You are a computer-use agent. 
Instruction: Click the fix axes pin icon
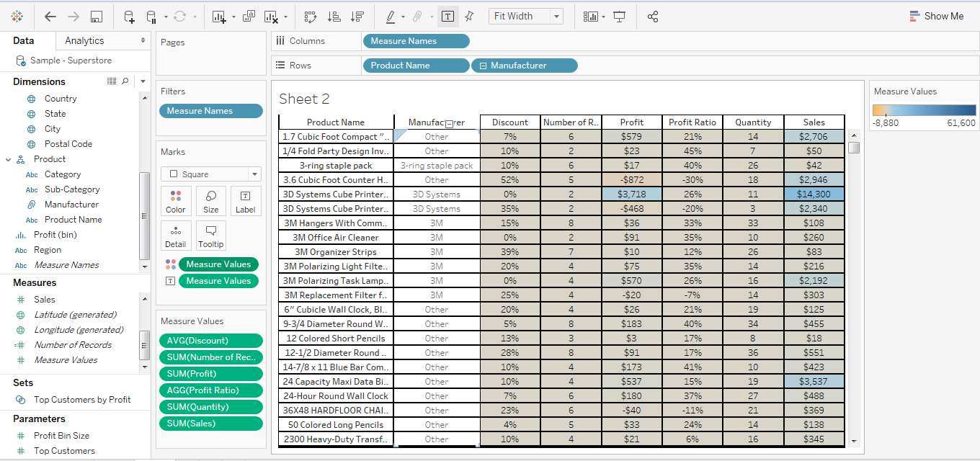(x=469, y=16)
